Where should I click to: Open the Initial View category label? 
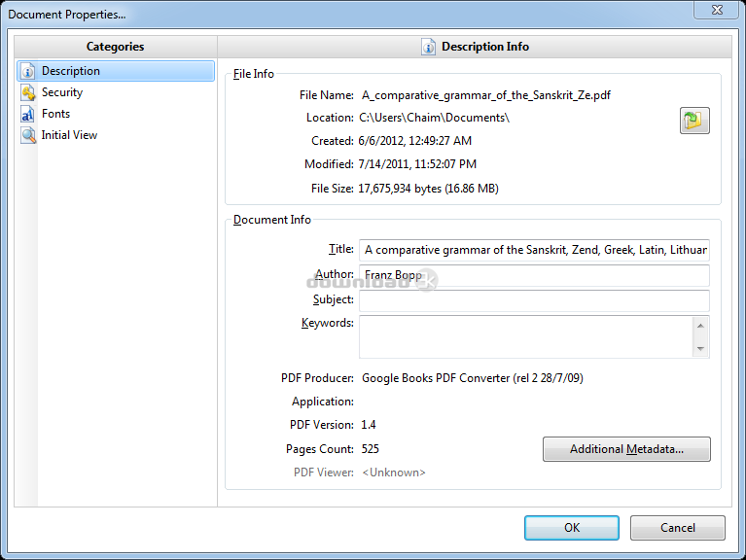tap(69, 135)
